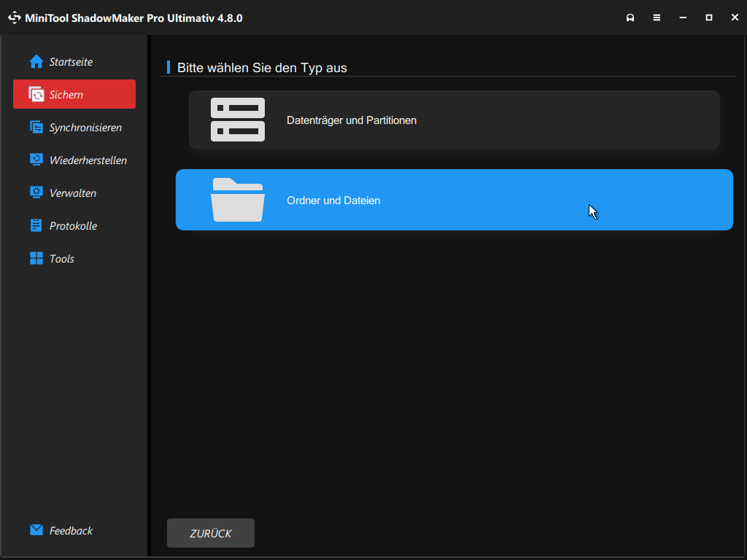Click the ZURÜCK button

210,533
